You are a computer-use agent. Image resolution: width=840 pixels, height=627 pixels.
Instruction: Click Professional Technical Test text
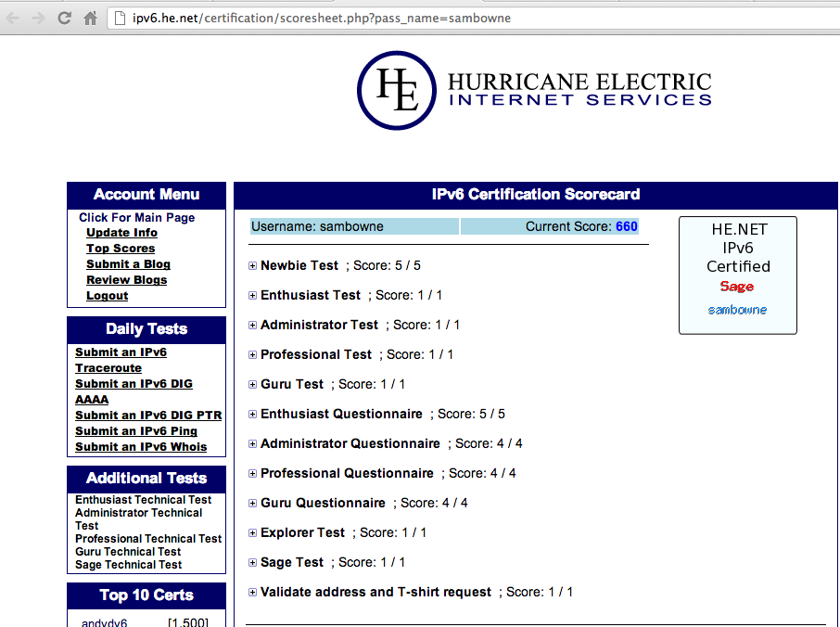click(x=148, y=539)
